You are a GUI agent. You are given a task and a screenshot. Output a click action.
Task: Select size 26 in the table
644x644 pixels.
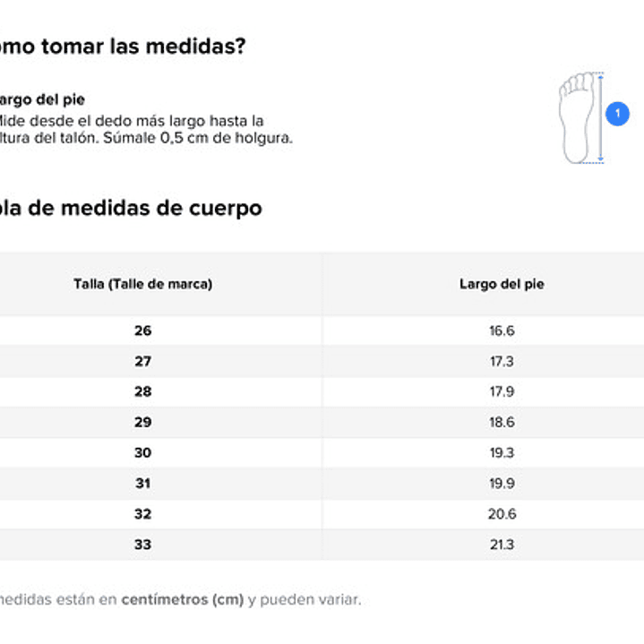pyautogui.click(x=142, y=331)
